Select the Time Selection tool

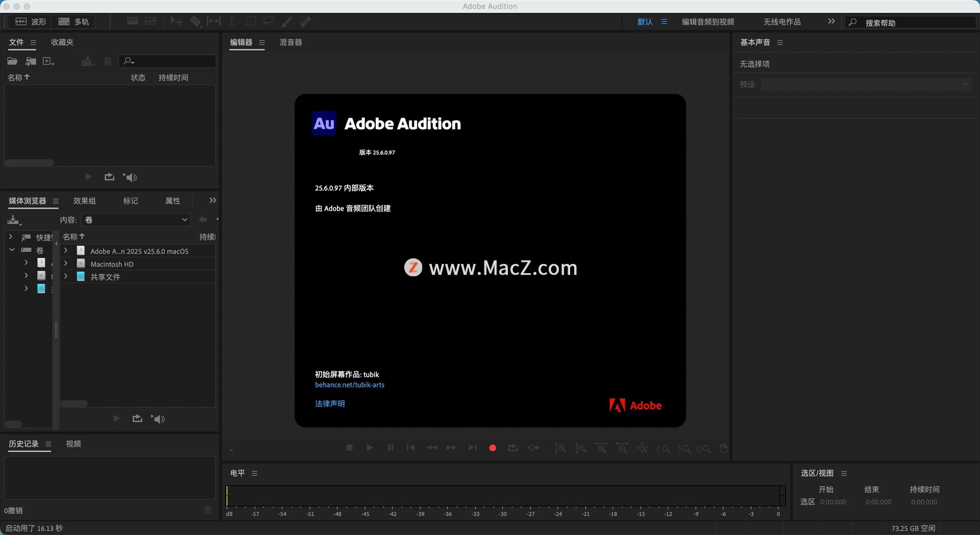point(232,21)
